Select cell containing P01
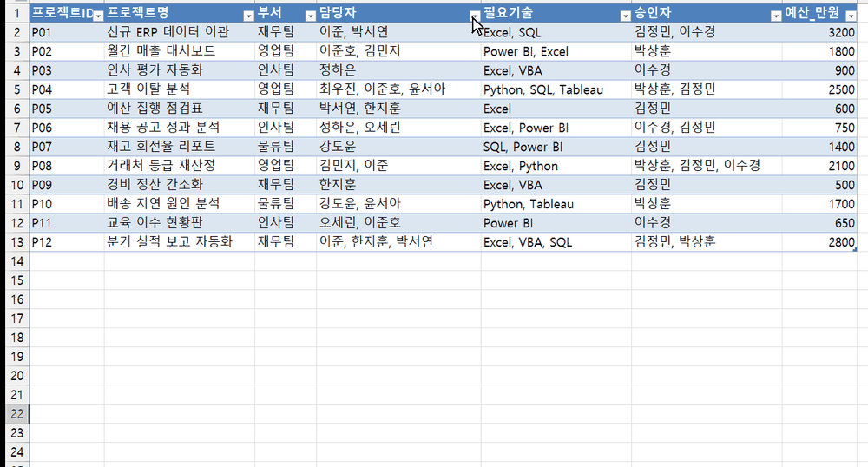Screen dimensions: 868x467 tap(67, 32)
